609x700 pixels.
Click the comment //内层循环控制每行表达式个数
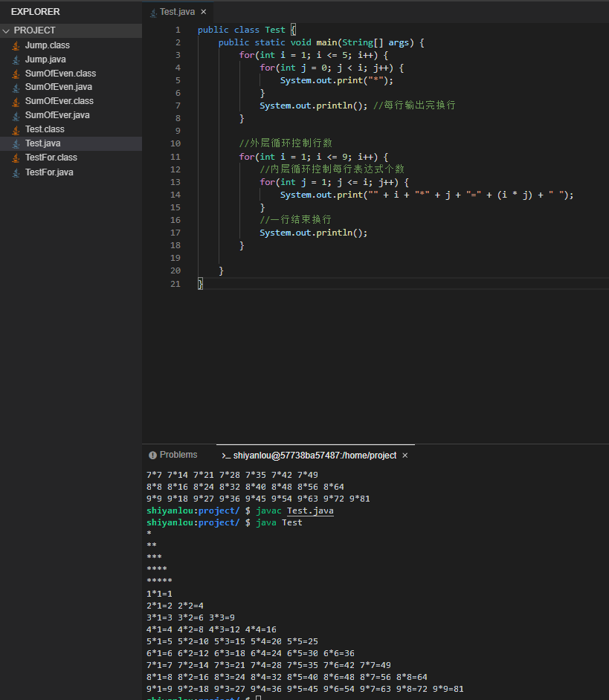coord(332,169)
